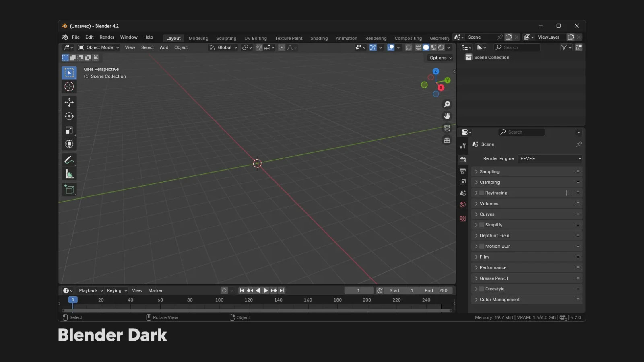Click the Marker menu in timeline
Image resolution: width=644 pixels, height=362 pixels.
(155, 290)
